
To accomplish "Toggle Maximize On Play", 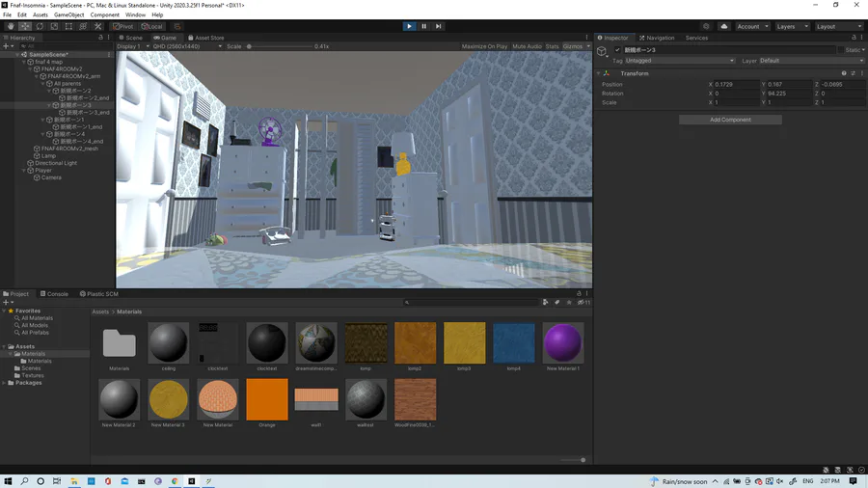I will pos(484,46).
